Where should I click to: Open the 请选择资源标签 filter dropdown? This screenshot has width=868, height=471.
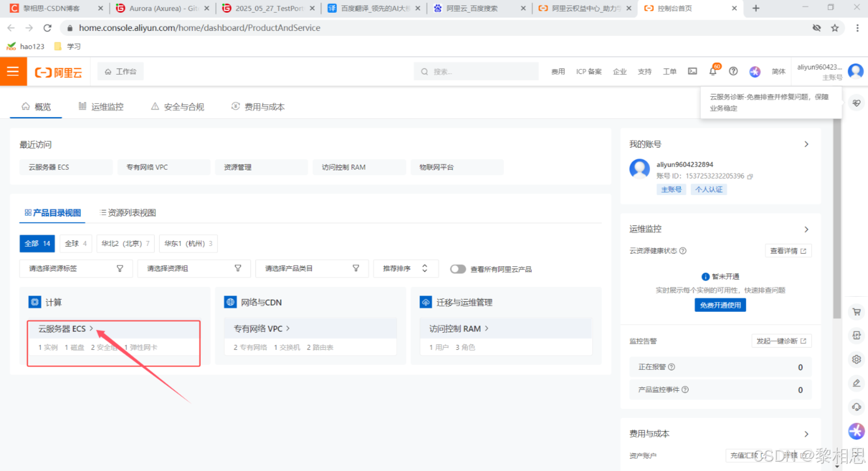point(76,268)
